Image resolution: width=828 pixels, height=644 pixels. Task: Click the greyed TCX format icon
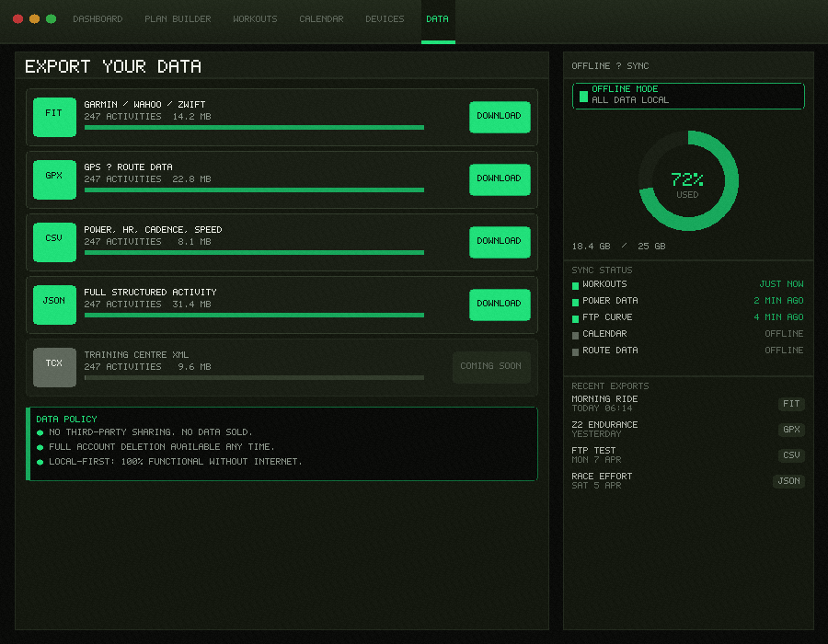coord(54,367)
